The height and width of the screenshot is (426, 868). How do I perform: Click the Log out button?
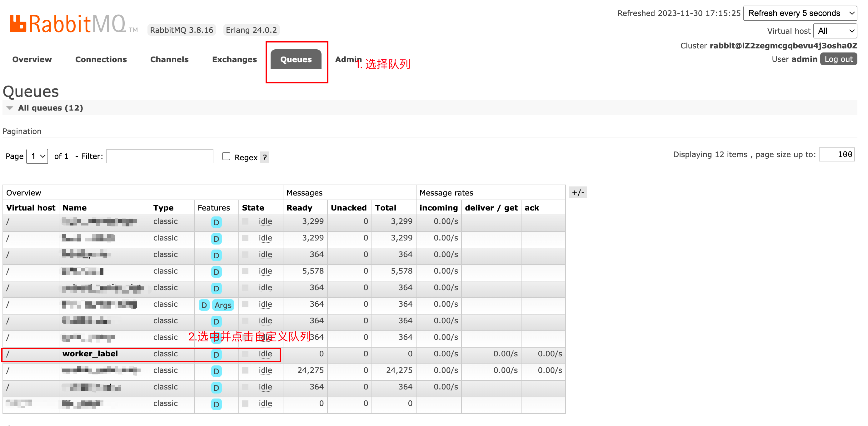pyautogui.click(x=838, y=59)
